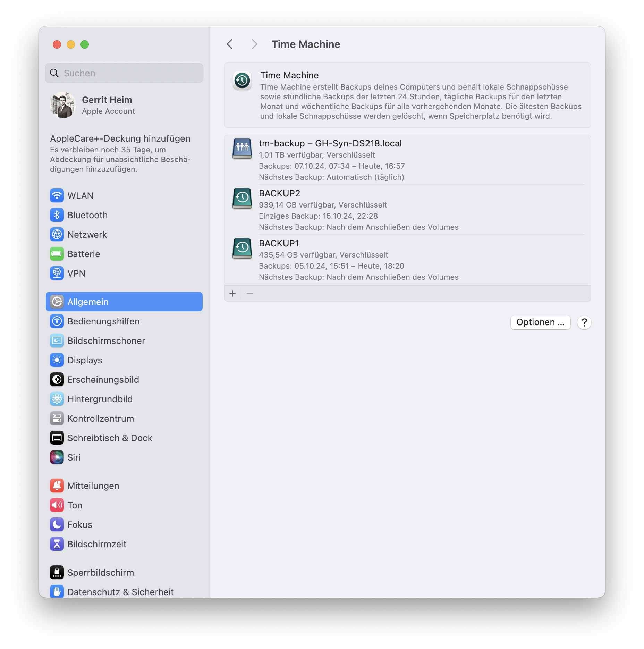This screenshot has width=644, height=649.
Task: Click '939,14 GB verfügbar, Verschlüsselt' text
Action: tap(323, 205)
